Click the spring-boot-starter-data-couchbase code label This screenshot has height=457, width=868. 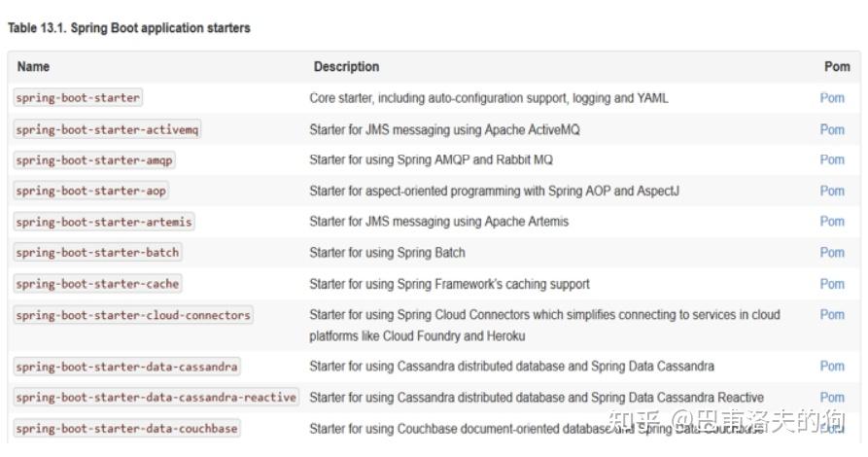[126, 428]
